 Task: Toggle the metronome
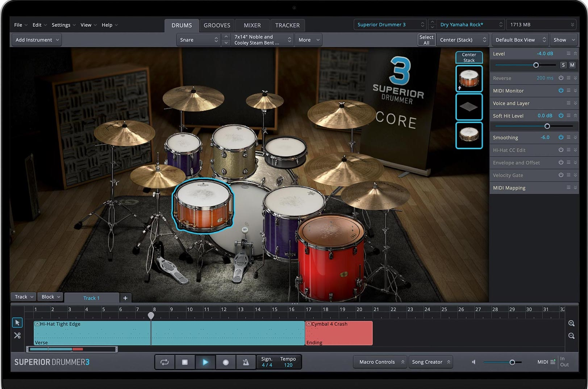click(246, 362)
